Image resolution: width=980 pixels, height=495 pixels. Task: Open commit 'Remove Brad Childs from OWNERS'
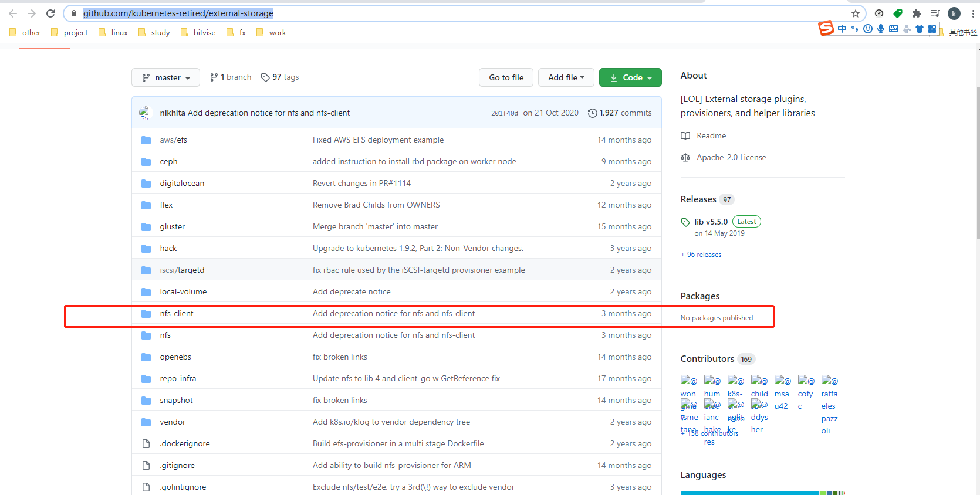pos(376,205)
